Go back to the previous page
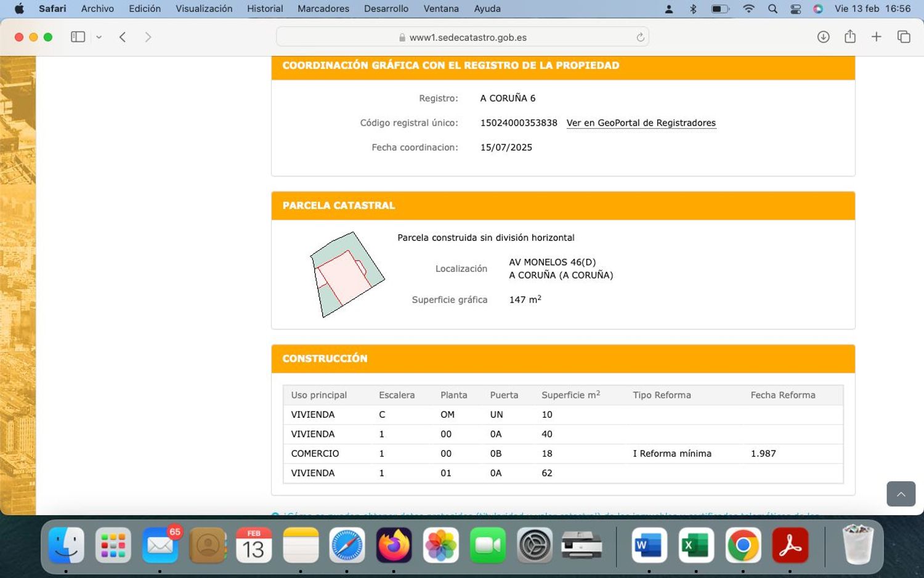The image size is (924, 578). (123, 37)
